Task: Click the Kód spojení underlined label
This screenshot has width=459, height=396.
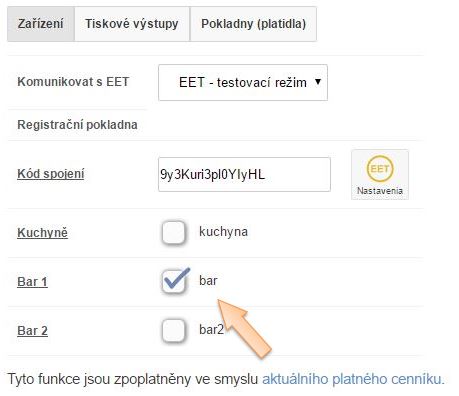Action: point(51,174)
